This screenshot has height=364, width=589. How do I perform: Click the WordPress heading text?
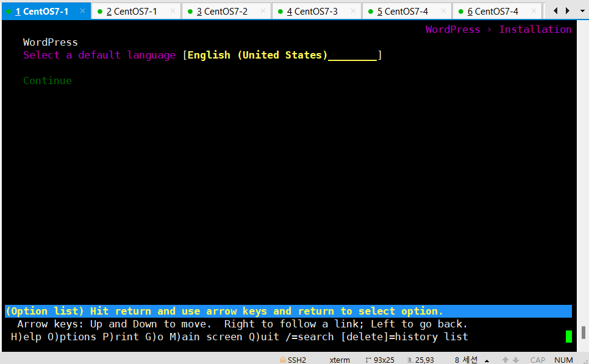[x=51, y=42]
